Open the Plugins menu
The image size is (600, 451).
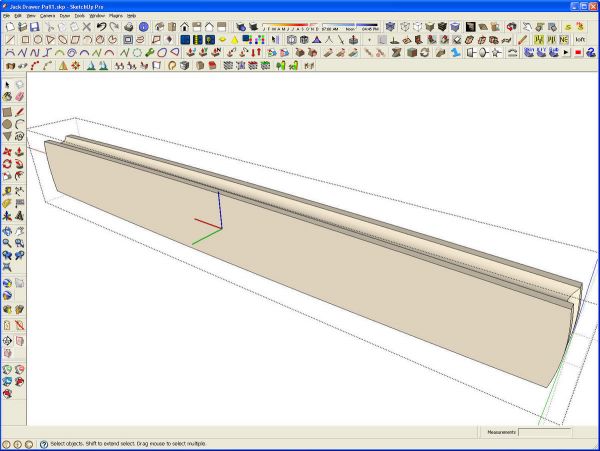click(116, 16)
